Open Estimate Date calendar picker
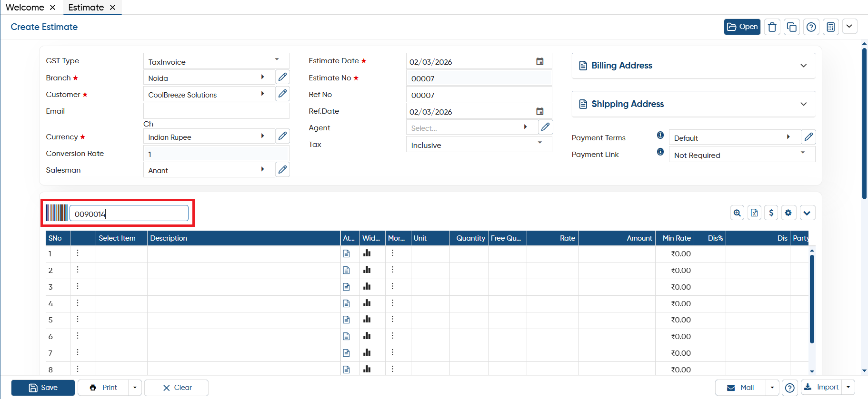This screenshot has height=399, width=868. tap(540, 61)
